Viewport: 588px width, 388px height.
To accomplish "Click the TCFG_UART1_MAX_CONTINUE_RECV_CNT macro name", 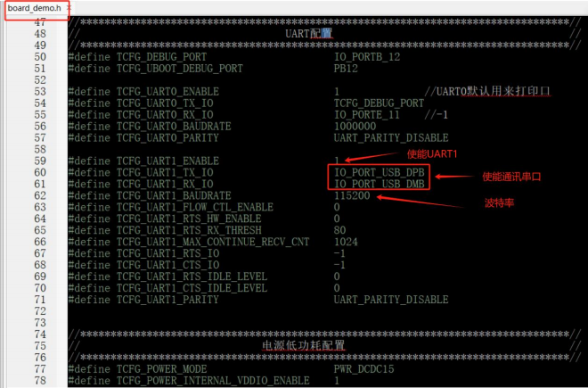I will pos(213,242).
